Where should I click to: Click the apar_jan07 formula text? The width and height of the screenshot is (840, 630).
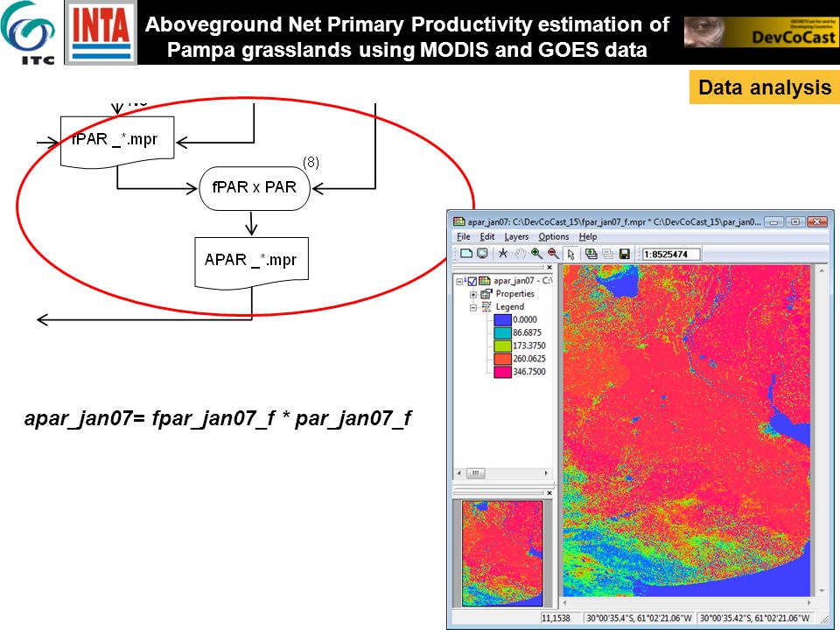218,418
